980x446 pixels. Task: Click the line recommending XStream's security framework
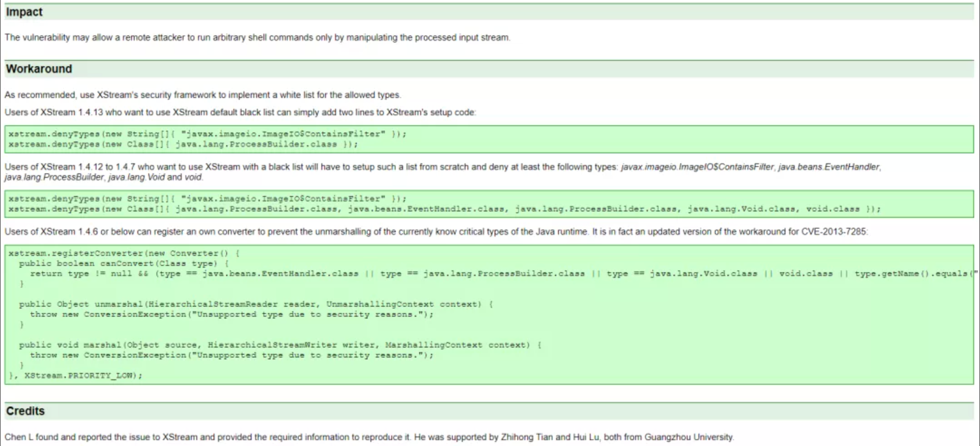203,95
